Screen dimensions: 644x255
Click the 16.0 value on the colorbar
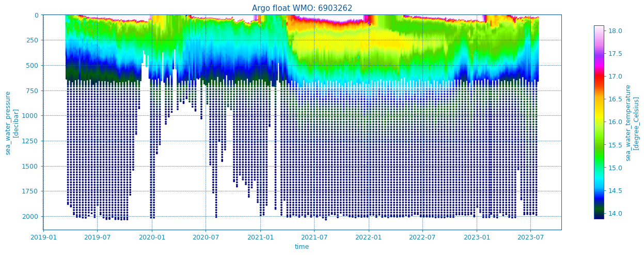(x=615, y=122)
